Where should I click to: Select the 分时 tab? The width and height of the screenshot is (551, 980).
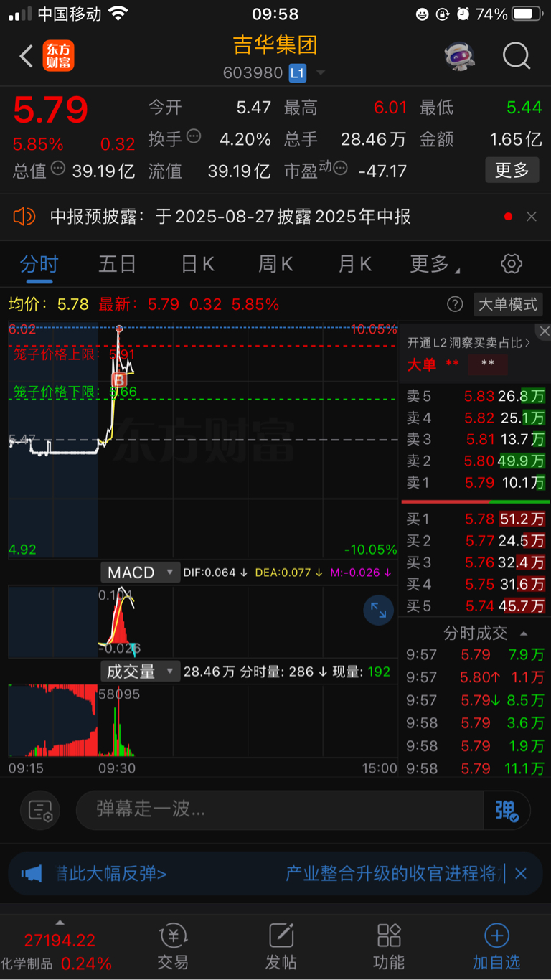39,264
